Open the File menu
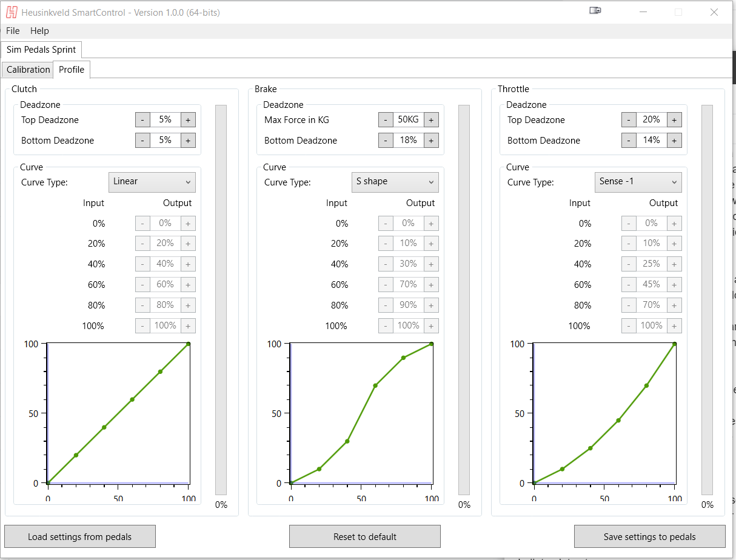The width and height of the screenshot is (736, 560). [13, 31]
